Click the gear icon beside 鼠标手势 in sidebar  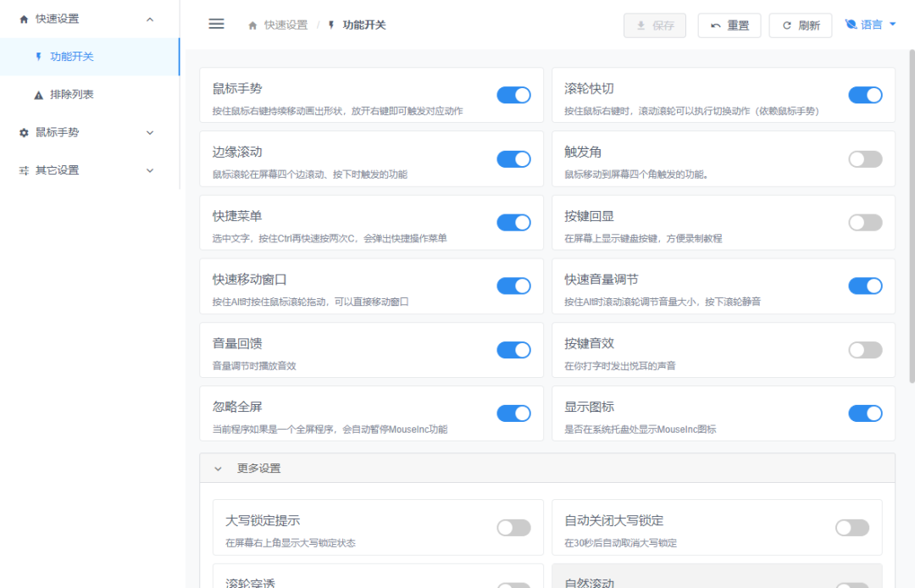[x=24, y=132]
